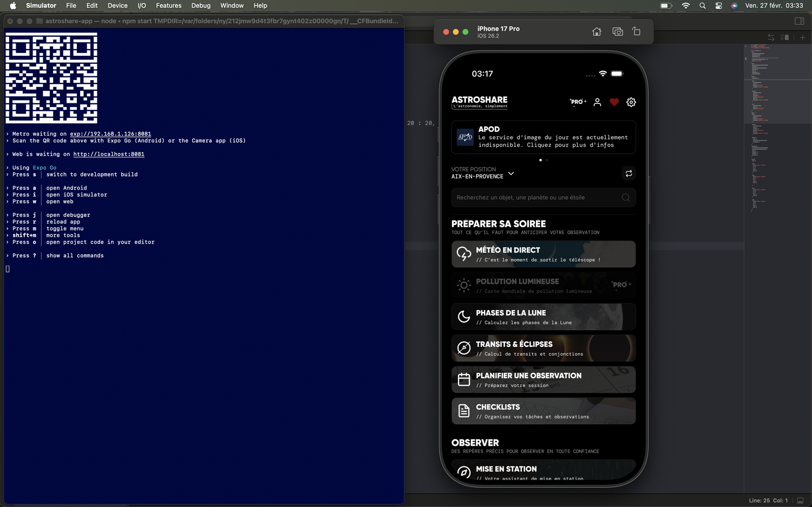This screenshot has width=812, height=507.
Task: Click the Astroshare object search field
Action: pyautogui.click(x=543, y=197)
